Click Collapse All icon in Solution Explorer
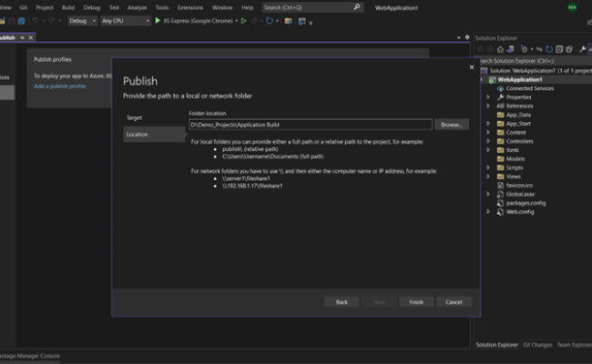 [x=559, y=49]
